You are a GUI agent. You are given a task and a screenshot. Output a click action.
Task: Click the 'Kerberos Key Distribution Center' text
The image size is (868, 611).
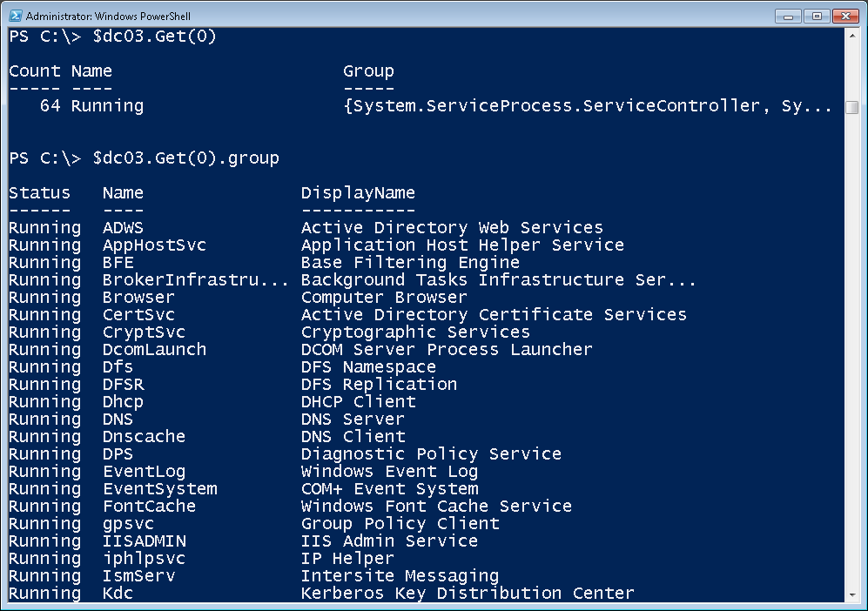pos(468,594)
